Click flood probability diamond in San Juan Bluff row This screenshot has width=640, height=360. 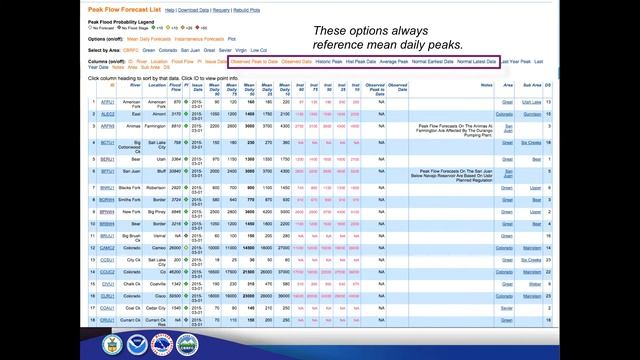pos(186,171)
